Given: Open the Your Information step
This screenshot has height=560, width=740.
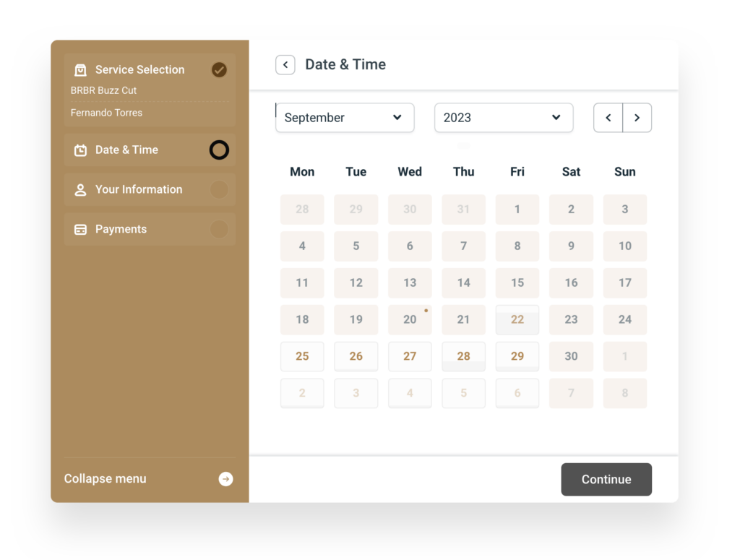Looking at the screenshot, I should click(x=139, y=190).
